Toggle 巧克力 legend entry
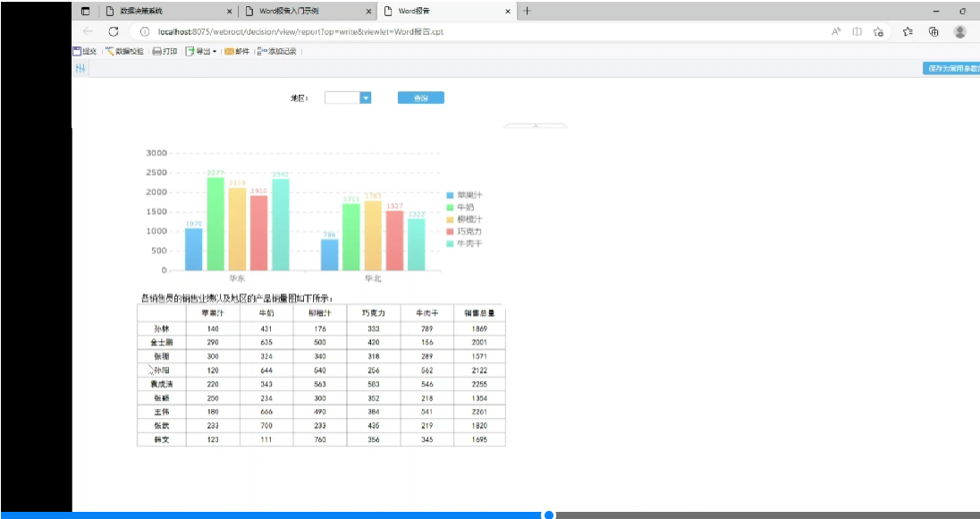 464,232
